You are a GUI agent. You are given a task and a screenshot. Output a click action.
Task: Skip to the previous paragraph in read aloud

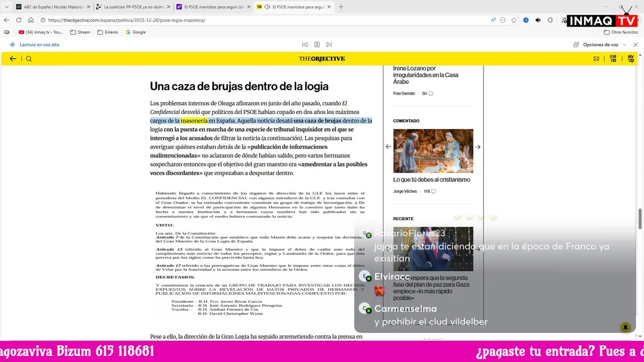click(x=304, y=45)
